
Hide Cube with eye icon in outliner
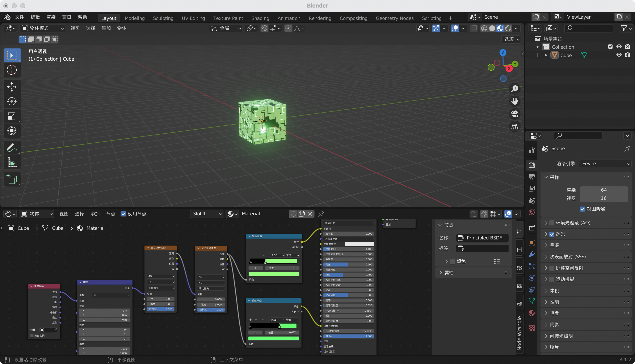tap(619, 55)
